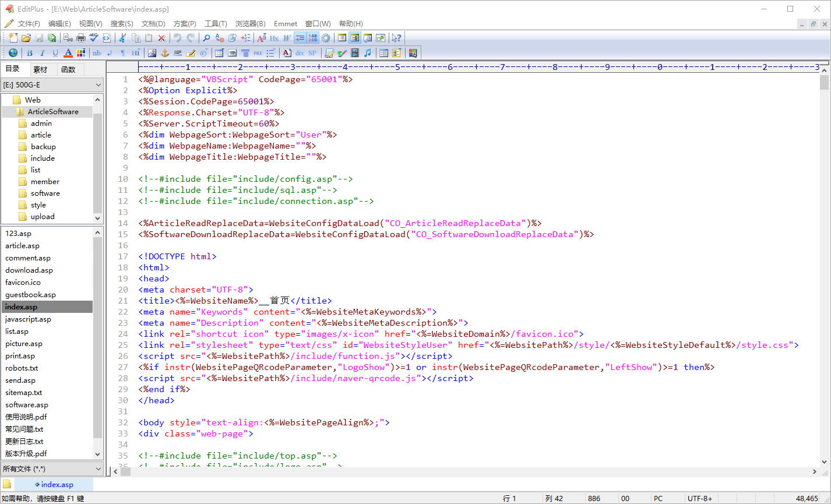Click the Print icon in toolbar
Viewport: 831px width, 504px height.
81,38
